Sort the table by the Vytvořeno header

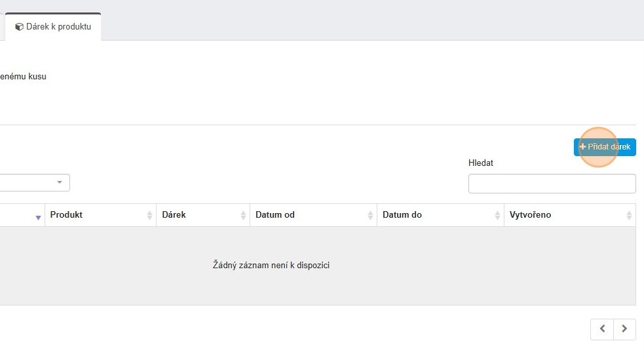(531, 215)
